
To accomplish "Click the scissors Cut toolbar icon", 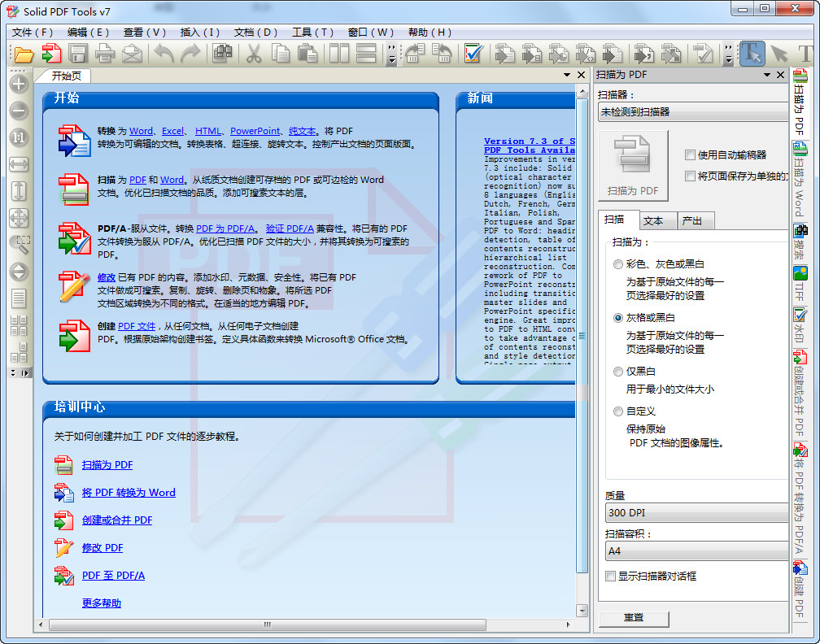I will click(254, 54).
